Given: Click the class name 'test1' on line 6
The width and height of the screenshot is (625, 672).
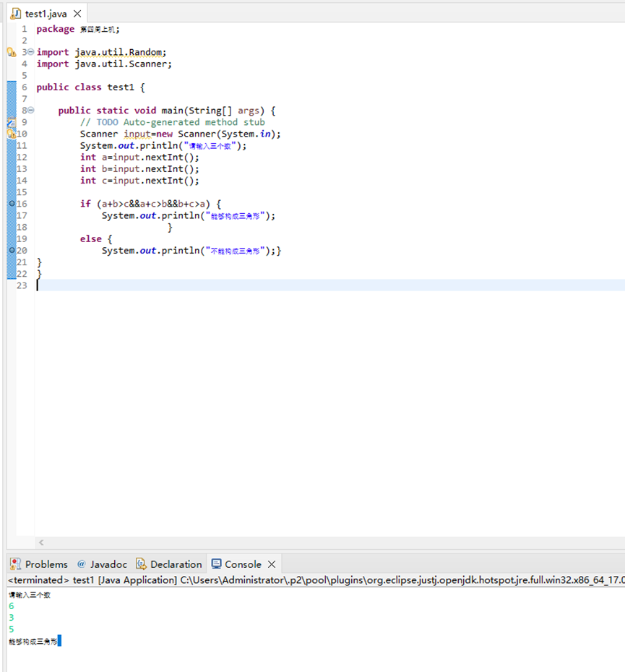Looking at the screenshot, I should pyautogui.click(x=121, y=87).
